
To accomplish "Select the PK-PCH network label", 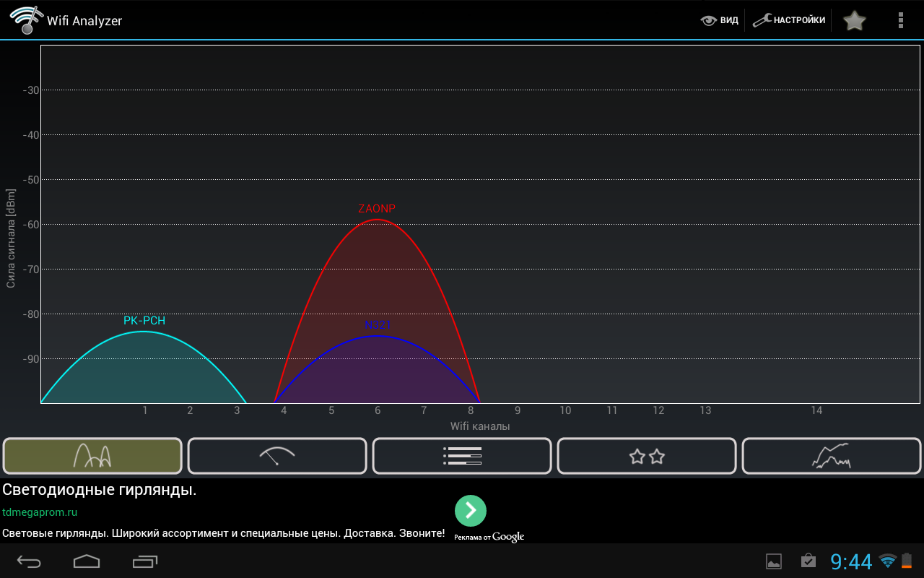I will coord(144,321).
